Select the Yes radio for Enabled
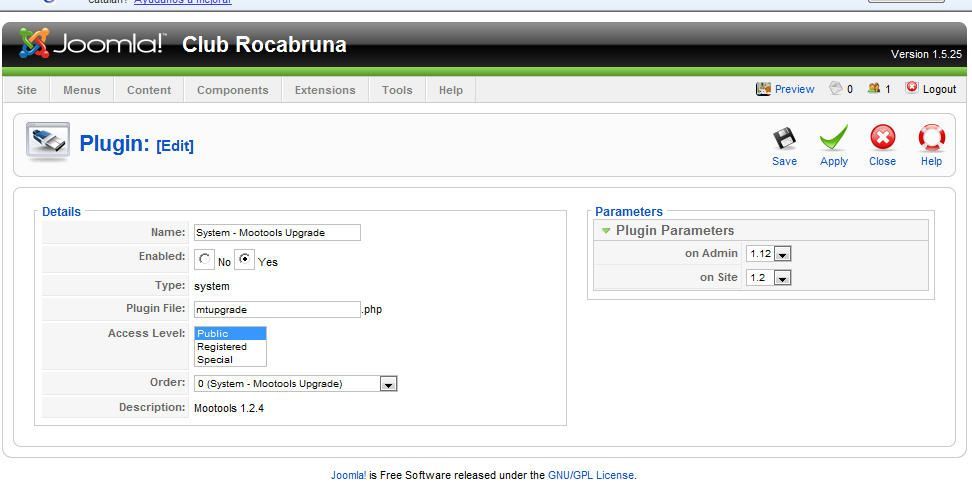The height and width of the screenshot is (495, 972). (244, 260)
